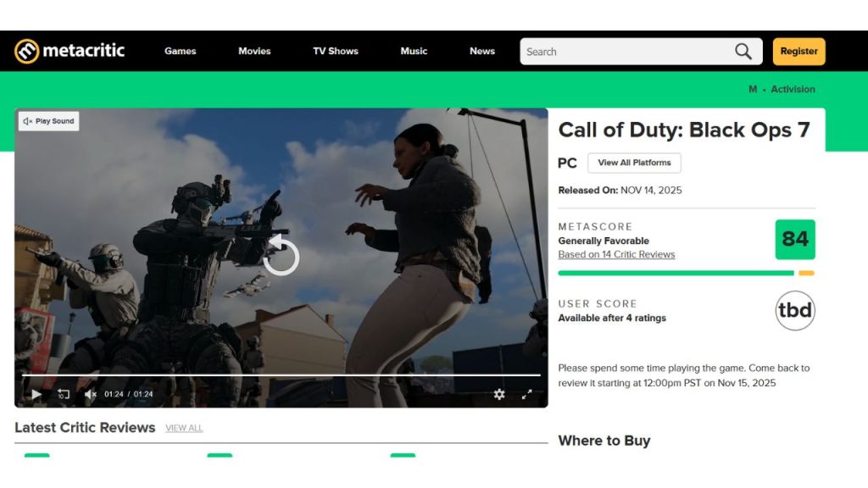868x488 pixels.
Task: Rewind the video 10 seconds
Action: [x=64, y=394]
